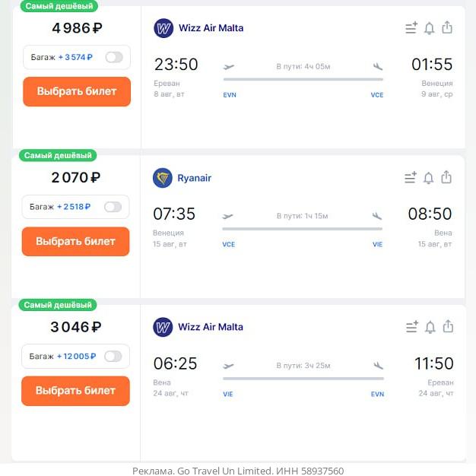Add Ryanair Venice–Vienna flight to list
This screenshot has height=476, width=476.
click(411, 178)
